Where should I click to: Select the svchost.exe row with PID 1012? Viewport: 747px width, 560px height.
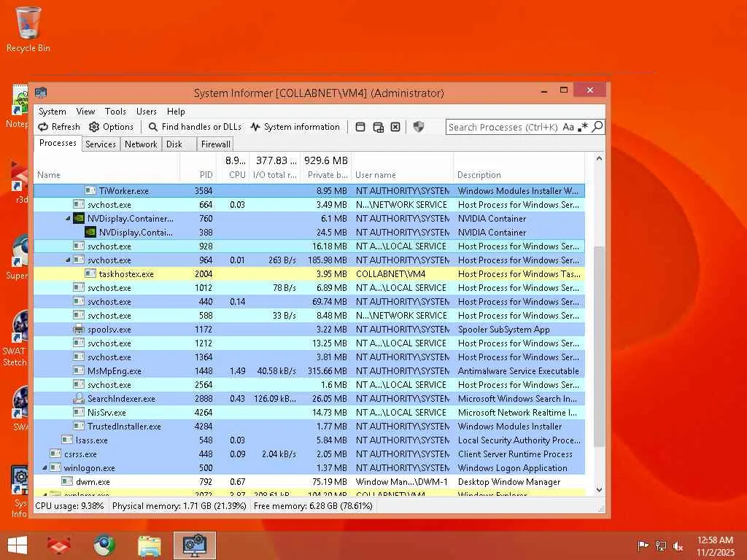[309, 287]
